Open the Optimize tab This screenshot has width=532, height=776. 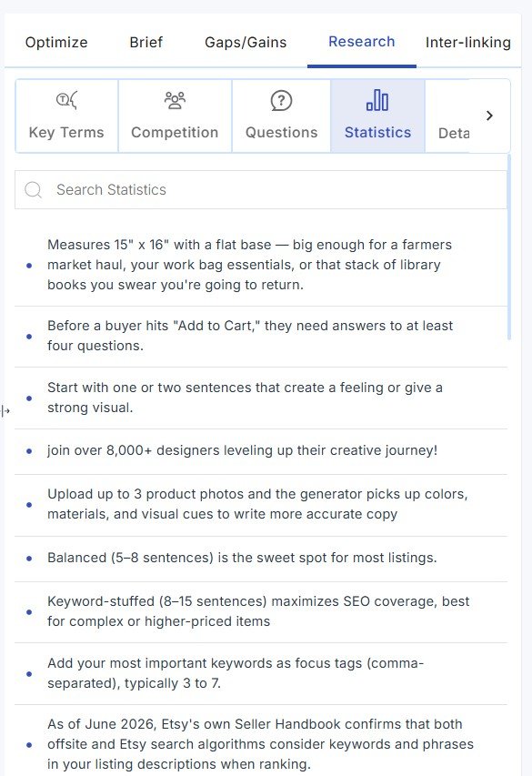tap(56, 42)
